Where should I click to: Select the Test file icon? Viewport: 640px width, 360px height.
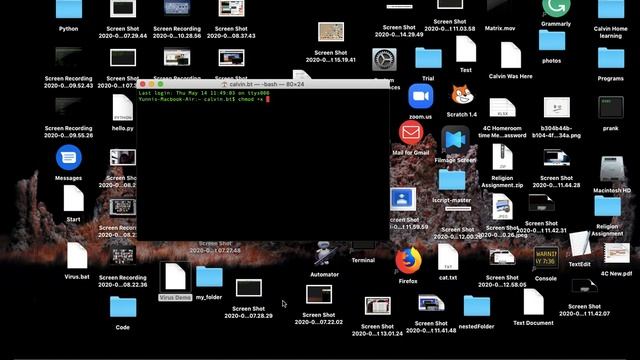(x=466, y=49)
